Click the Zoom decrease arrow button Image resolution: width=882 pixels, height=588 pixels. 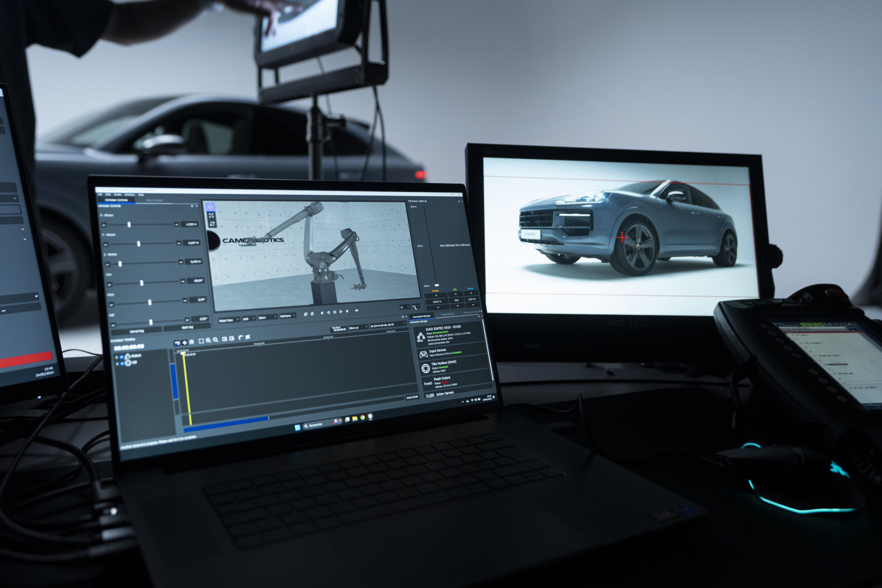point(473,305)
